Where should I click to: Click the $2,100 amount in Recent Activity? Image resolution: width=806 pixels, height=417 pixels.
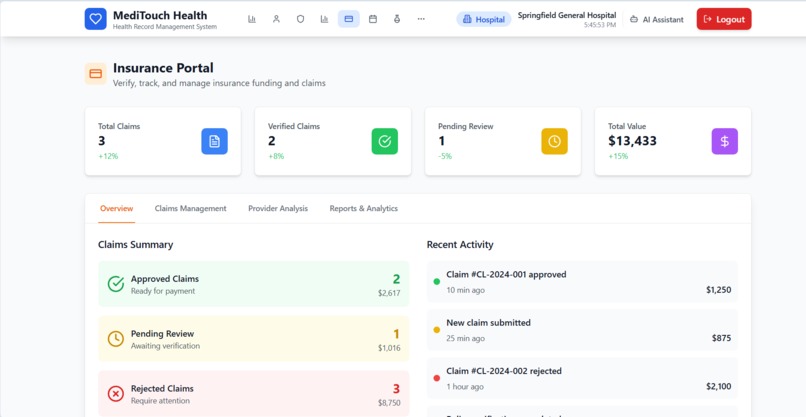(x=719, y=387)
